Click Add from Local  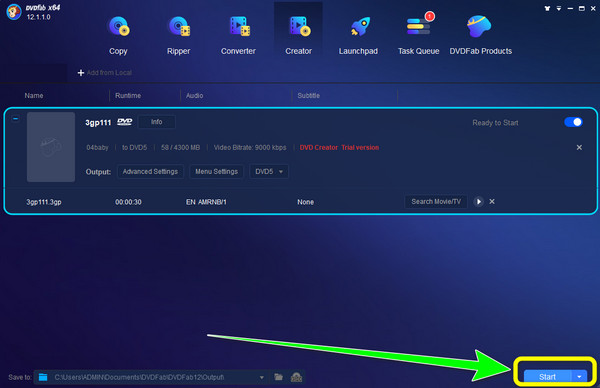[x=105, y=73]
